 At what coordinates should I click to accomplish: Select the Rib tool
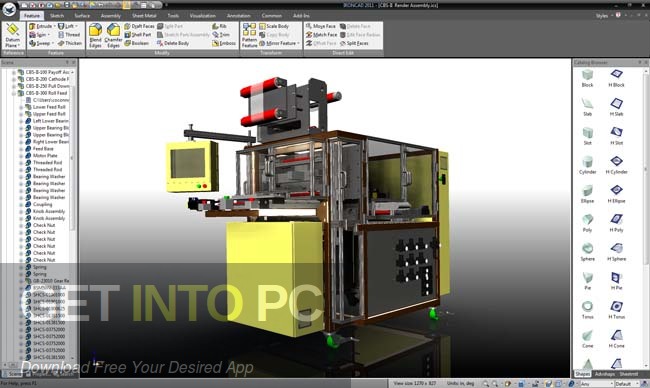point(220,26)
